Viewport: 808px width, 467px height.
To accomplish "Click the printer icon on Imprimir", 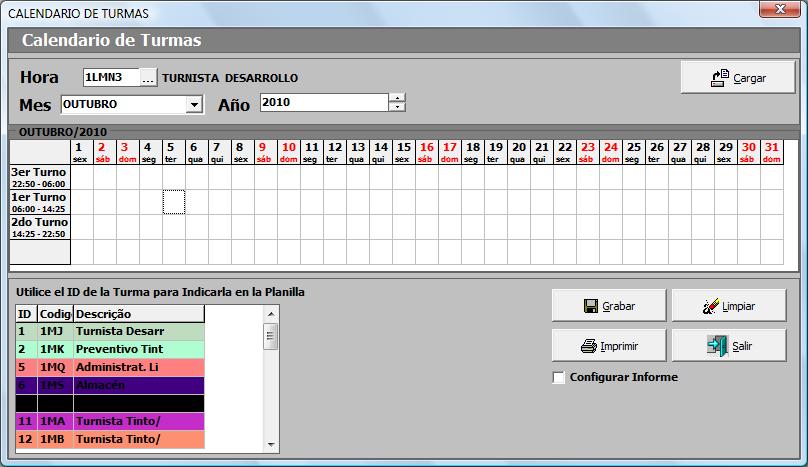I will tap(589, 346).
